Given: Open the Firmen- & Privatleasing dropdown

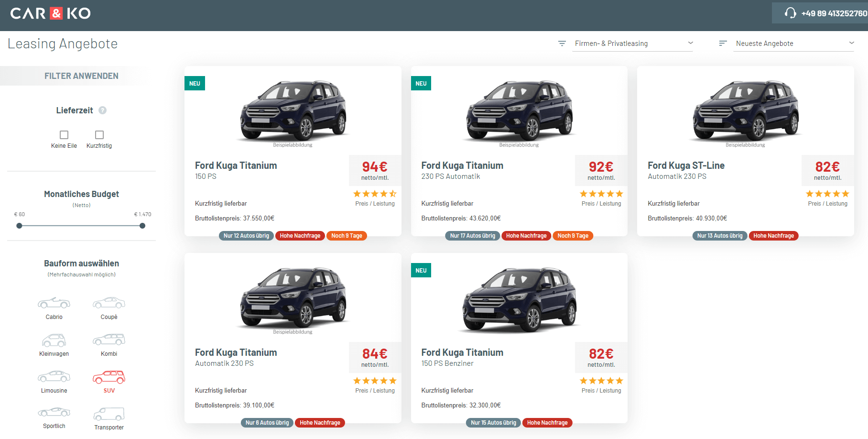Looking at the screenshot, I should point(633,44).
